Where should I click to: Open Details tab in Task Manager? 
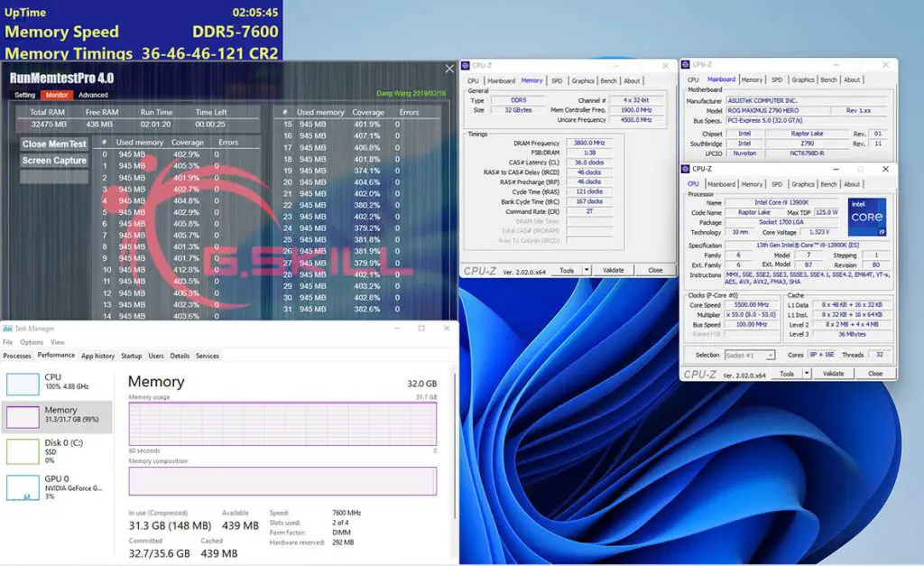[180, 356]
